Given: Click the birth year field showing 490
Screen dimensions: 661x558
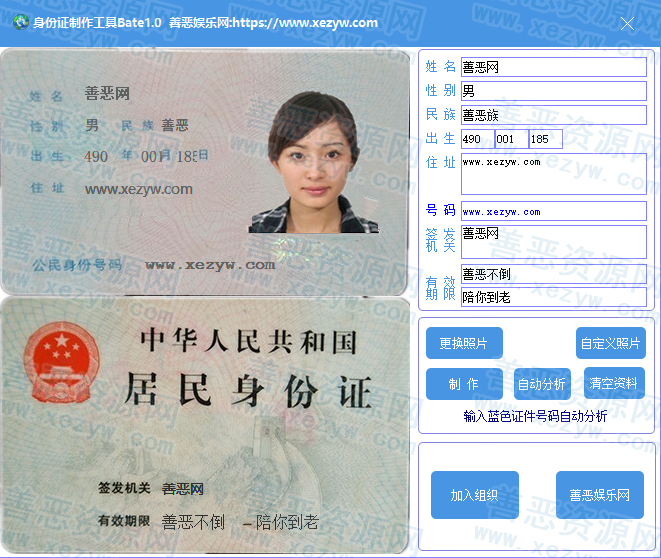Looking at the screenshot, I should [x=476, y=139].
